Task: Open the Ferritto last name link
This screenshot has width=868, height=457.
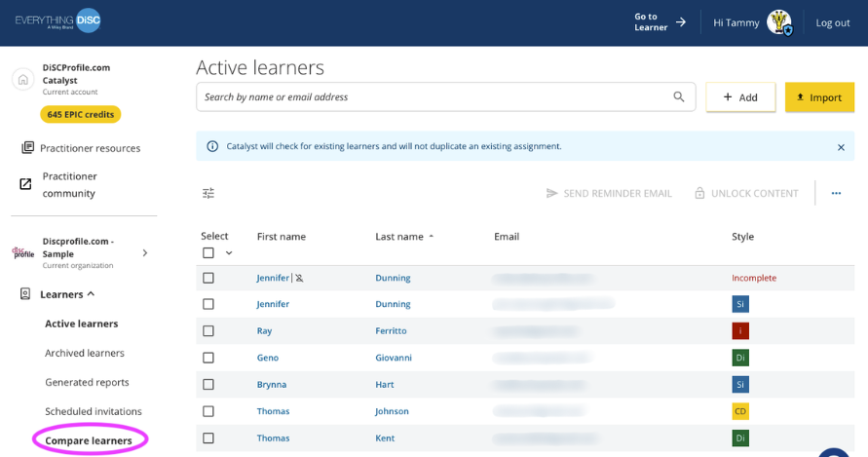Action: pyautogui.click(x=391, y=330)
